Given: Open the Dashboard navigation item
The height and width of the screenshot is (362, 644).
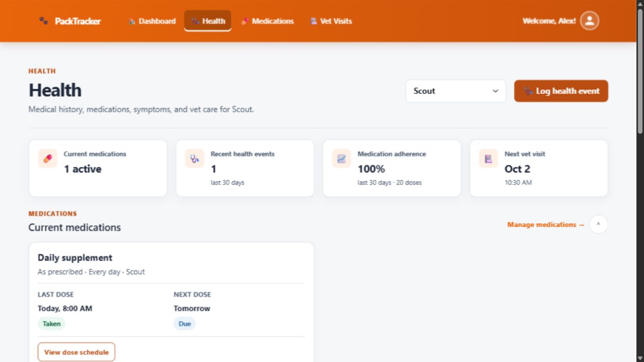Looking at the screenshot, I should [152, 21].
